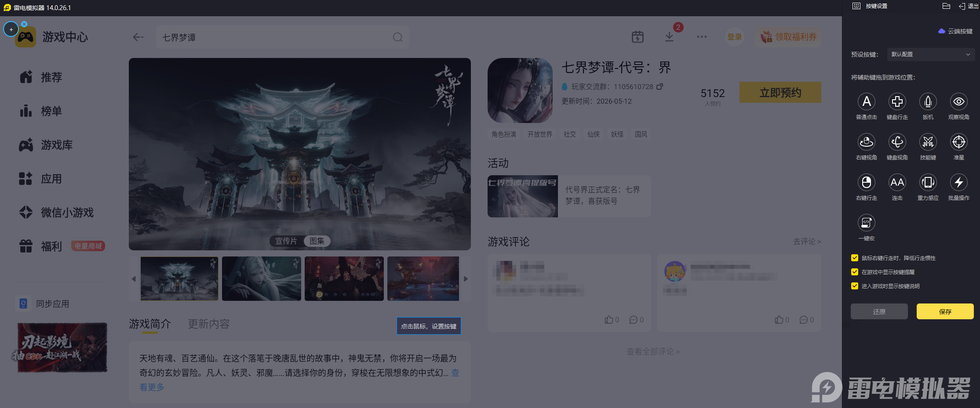Viewport: 980px width, 408px height.
Task: Click the search magnifier icon
Action: [397, 37]
